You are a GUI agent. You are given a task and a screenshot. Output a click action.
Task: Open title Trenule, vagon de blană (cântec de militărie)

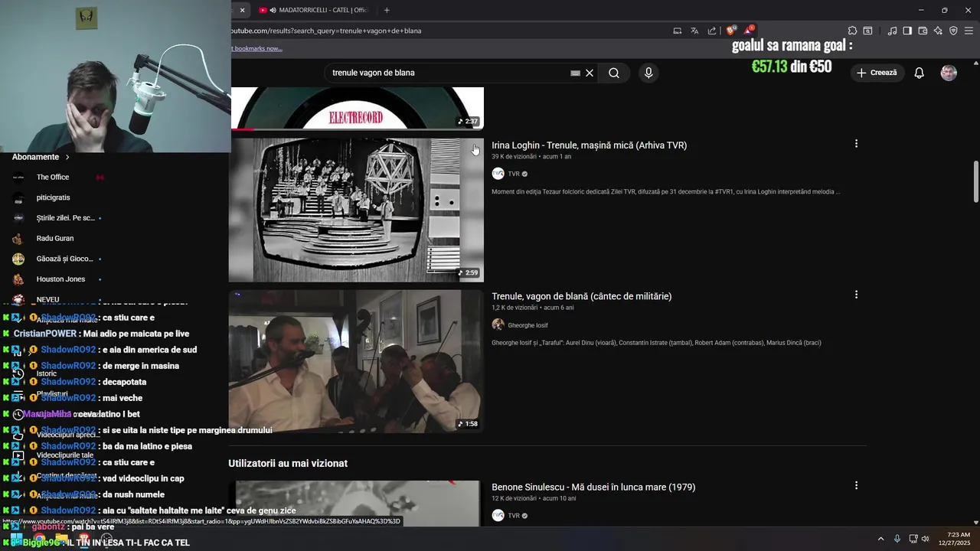click(x=581, y=296)
